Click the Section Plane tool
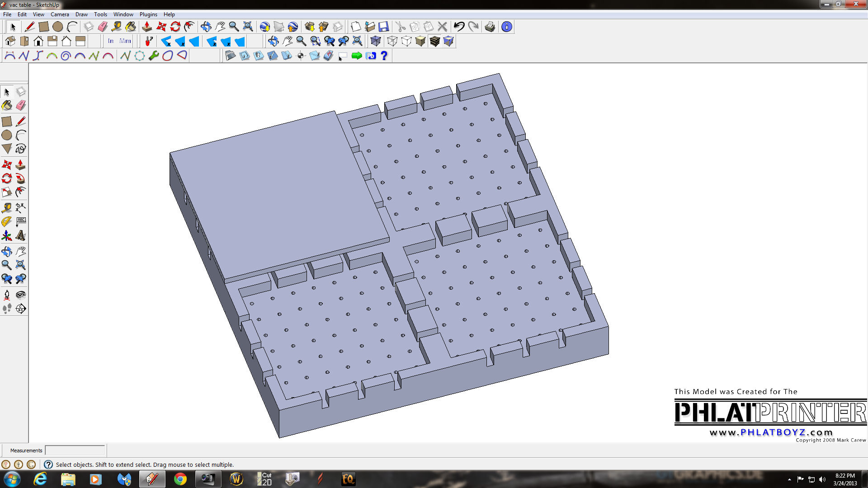 click(x=20, y=309)
